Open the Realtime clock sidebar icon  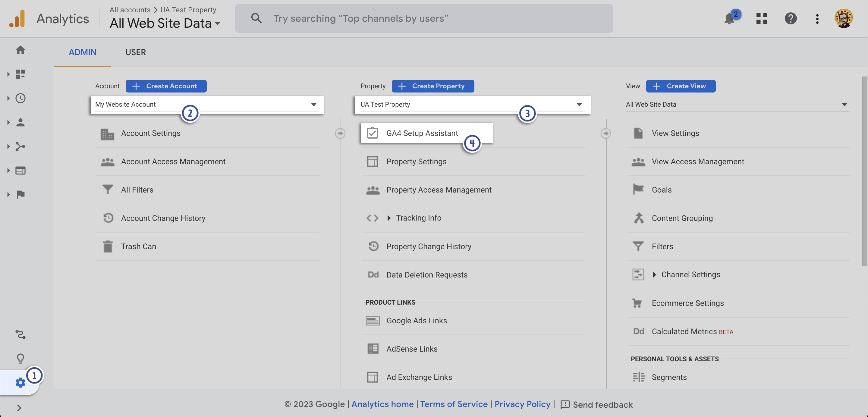(x=20, y=98)
